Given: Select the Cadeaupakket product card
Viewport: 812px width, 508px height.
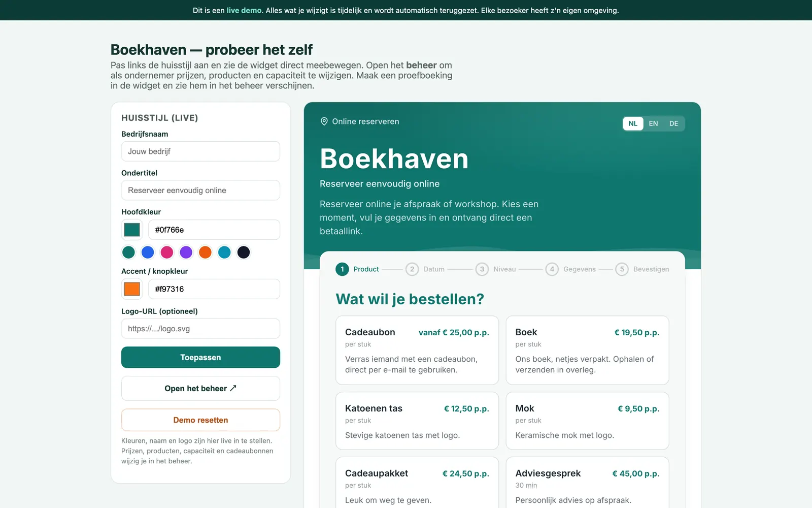Looking at the screenshot, I should pyautogui.click(x=417, y=483).
